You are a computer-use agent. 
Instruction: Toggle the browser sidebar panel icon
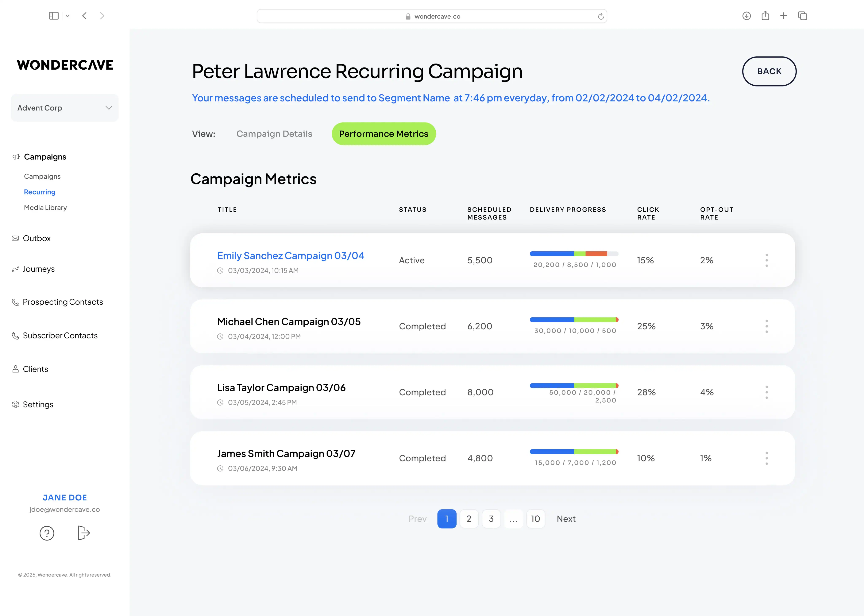pyautogui.click(x=54, y=16)
